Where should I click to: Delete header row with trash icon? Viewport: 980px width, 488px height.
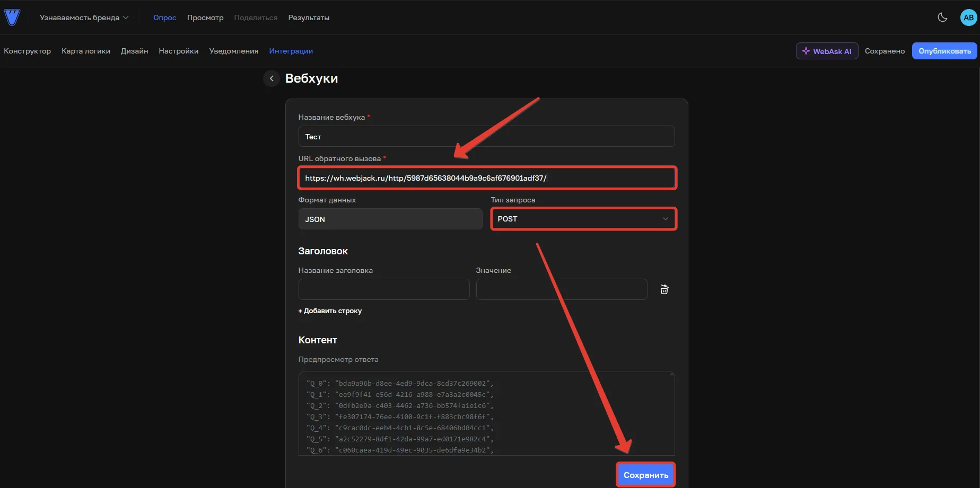click(x=664, y=289)
